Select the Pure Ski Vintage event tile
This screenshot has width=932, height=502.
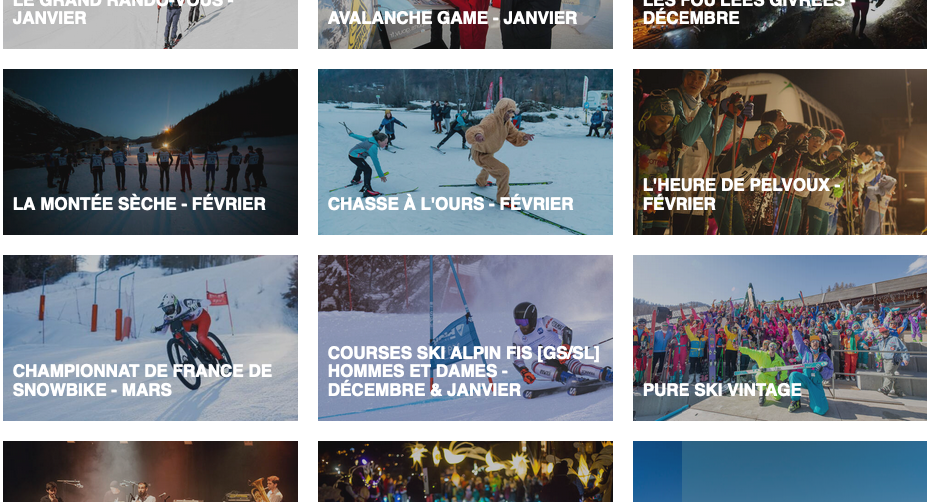780,338
